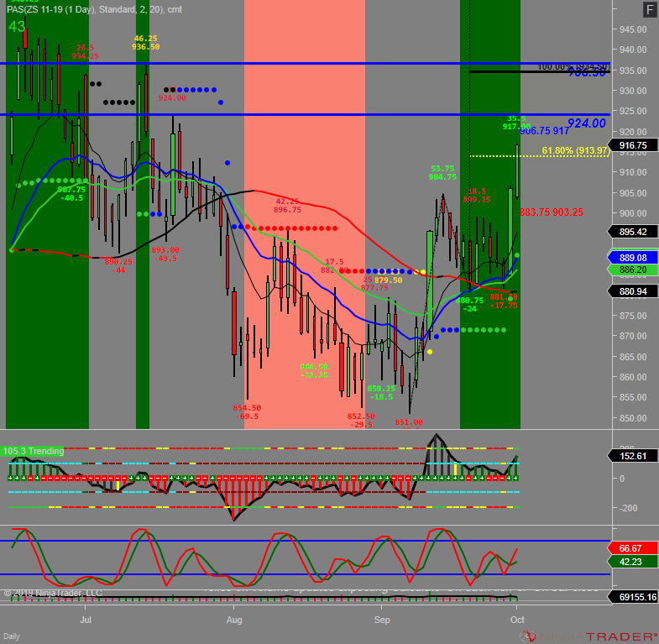Select the 916.75 current price marker
The image size is (659, 644).
(x=632, y=145)
